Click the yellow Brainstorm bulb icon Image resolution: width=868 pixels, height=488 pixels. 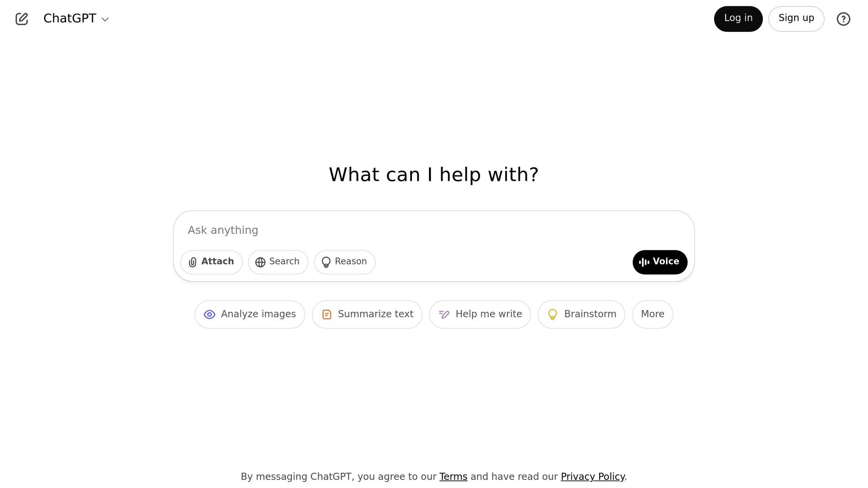553,314
